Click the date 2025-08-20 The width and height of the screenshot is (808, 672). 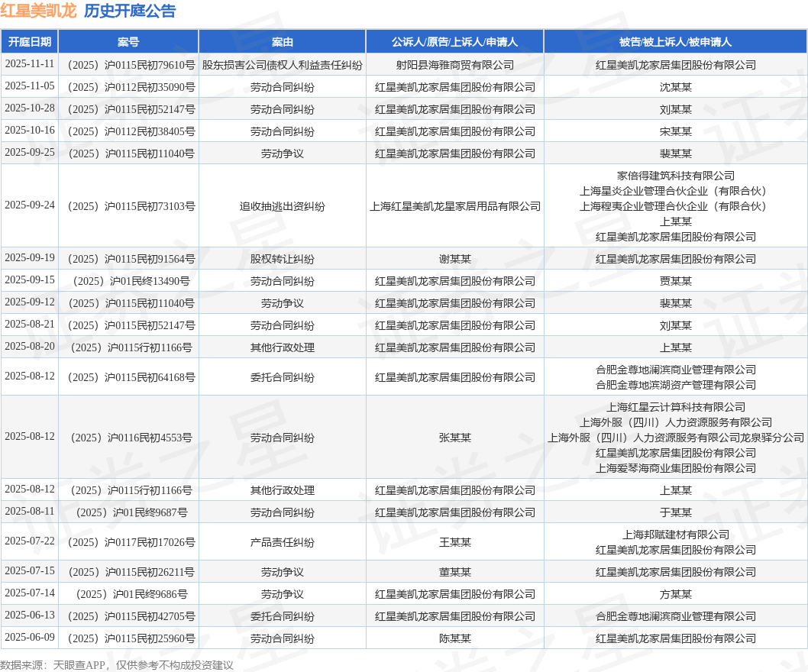point(29,346)
